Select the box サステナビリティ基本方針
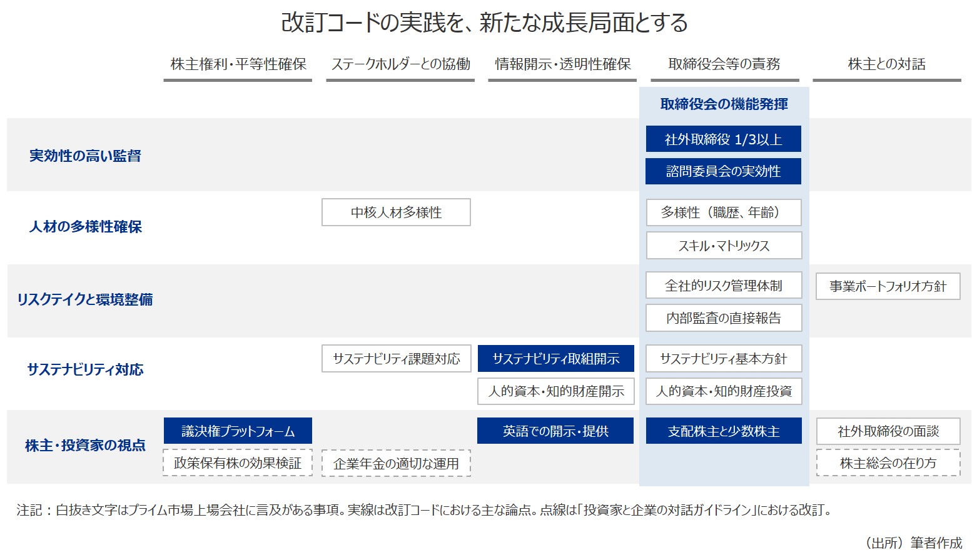Image resolution: width=972 pixels, height=560 pixels. click(x=724, y=359)
